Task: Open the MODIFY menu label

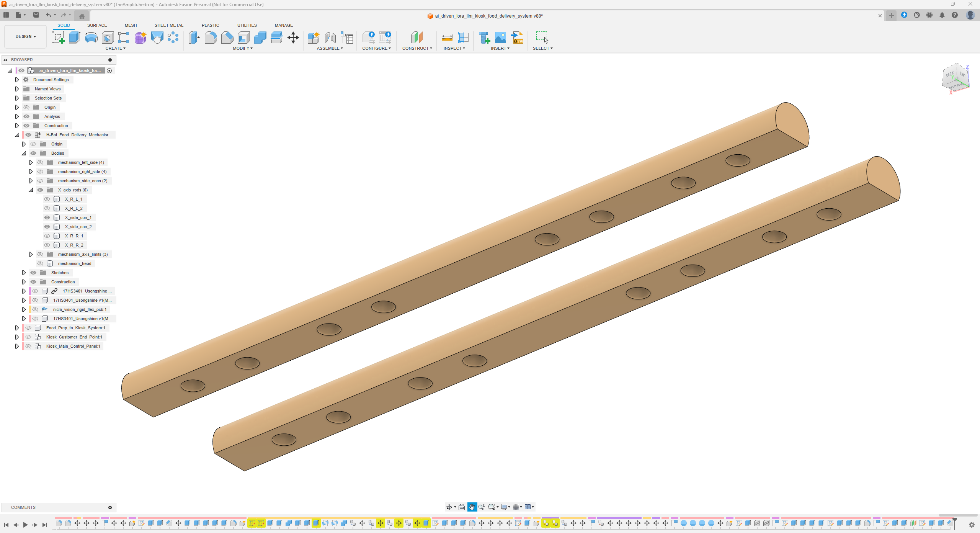Action: coord(243,48)
